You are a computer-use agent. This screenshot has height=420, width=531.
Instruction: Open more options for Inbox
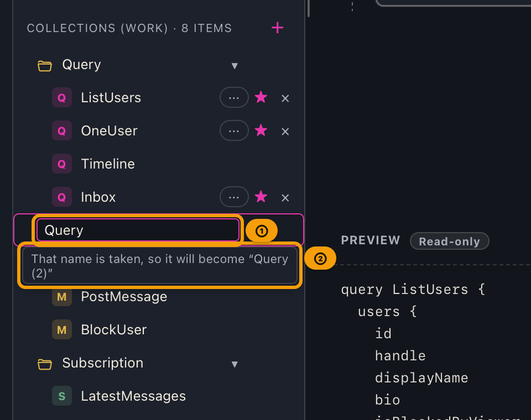[x=234, y=197]
